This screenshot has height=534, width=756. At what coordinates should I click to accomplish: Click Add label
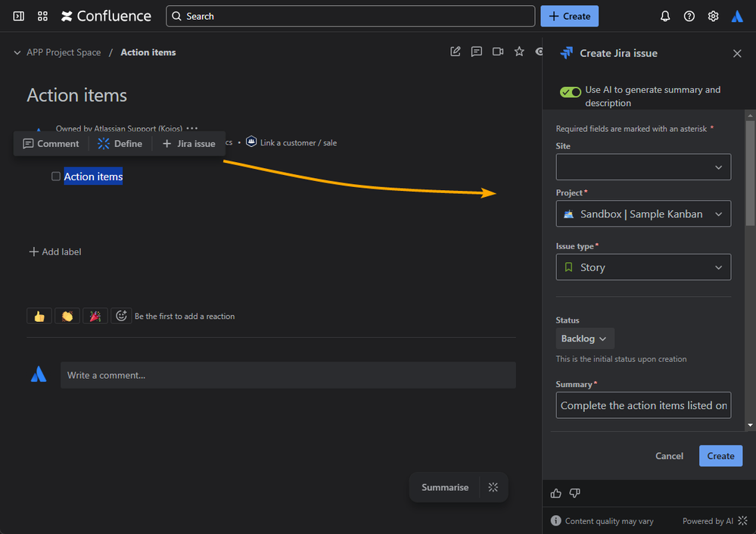pos(55,251)
